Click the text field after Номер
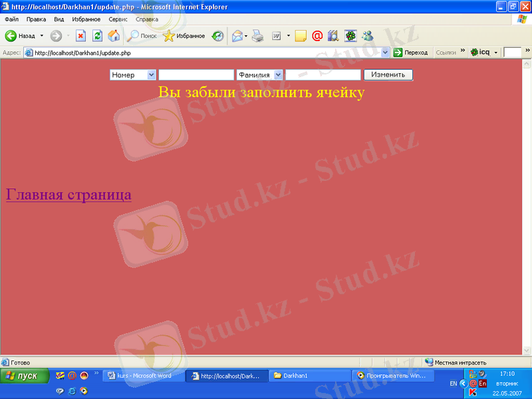The height and width of the screenshot is (399, 532). (x=196, y=75)
